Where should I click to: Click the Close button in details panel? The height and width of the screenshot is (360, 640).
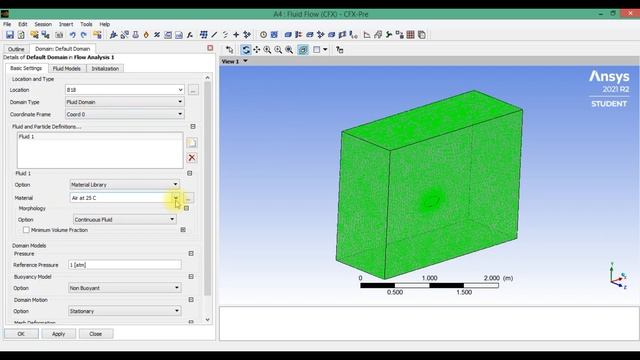pos(96,334)
